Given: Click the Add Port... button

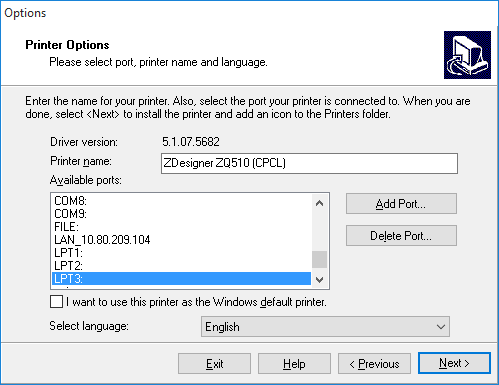Looking at the screenshot, I should [401, 203].
